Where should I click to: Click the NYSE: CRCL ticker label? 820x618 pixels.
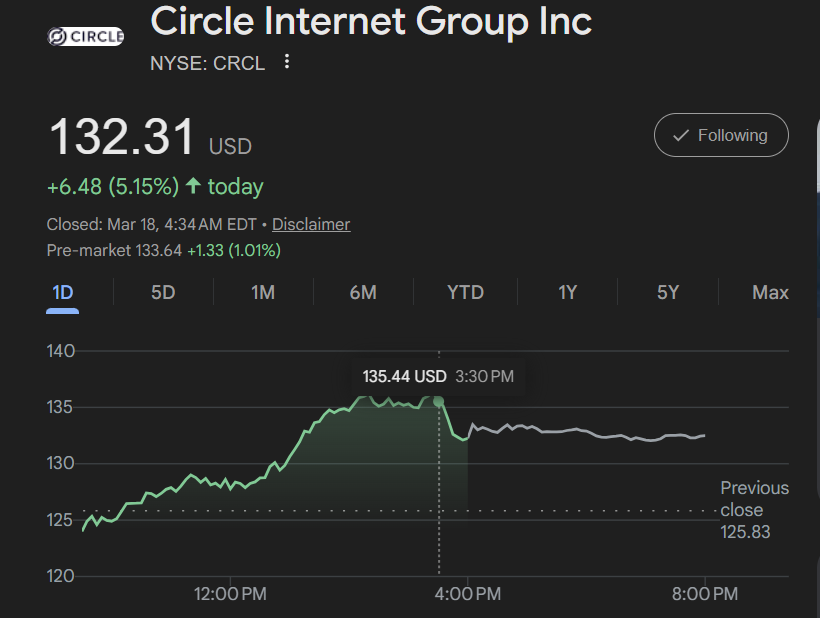(x=207, y=62)
